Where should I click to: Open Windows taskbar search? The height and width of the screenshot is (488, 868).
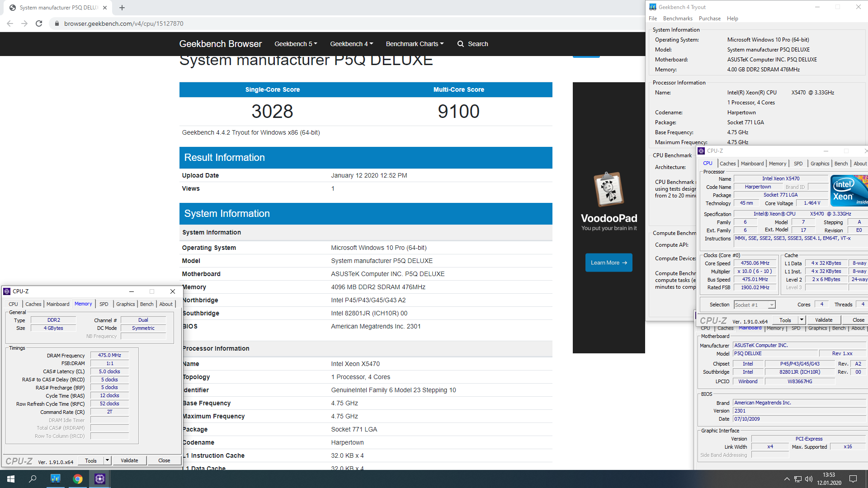33,479
